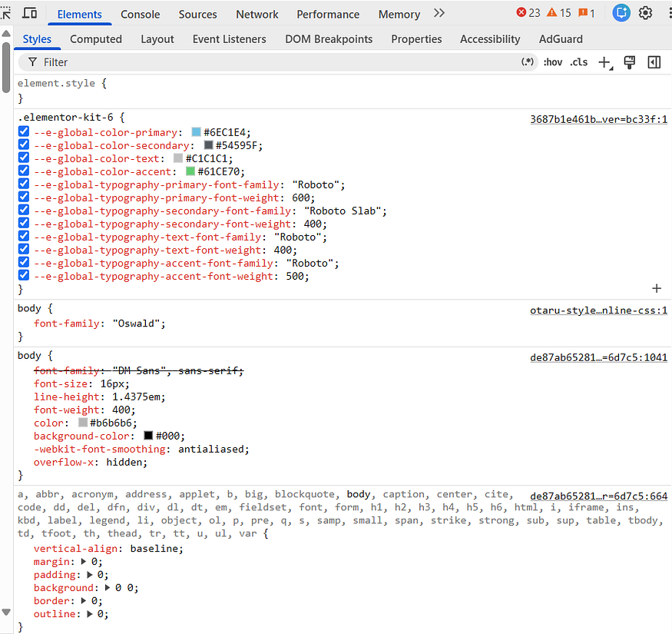Open the #b6b6b6 color swatch
This screenshot has height=634, width=672.
point(83,423)
